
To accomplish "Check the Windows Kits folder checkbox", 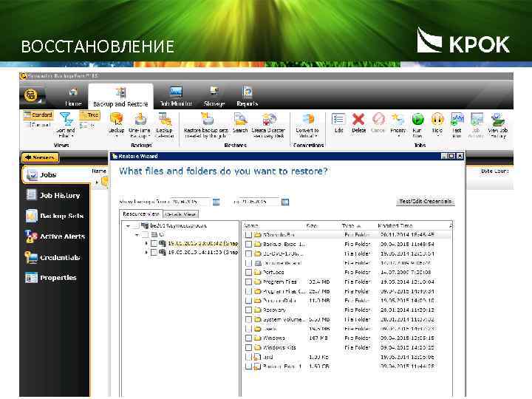I will point(248,348).
